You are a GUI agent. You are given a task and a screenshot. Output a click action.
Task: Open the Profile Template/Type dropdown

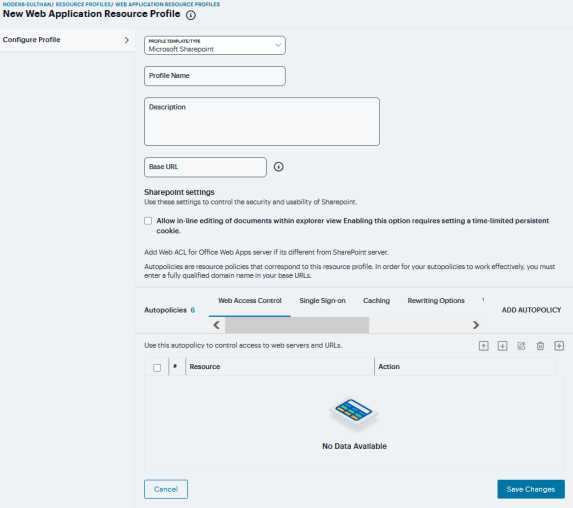coord(215,45)
